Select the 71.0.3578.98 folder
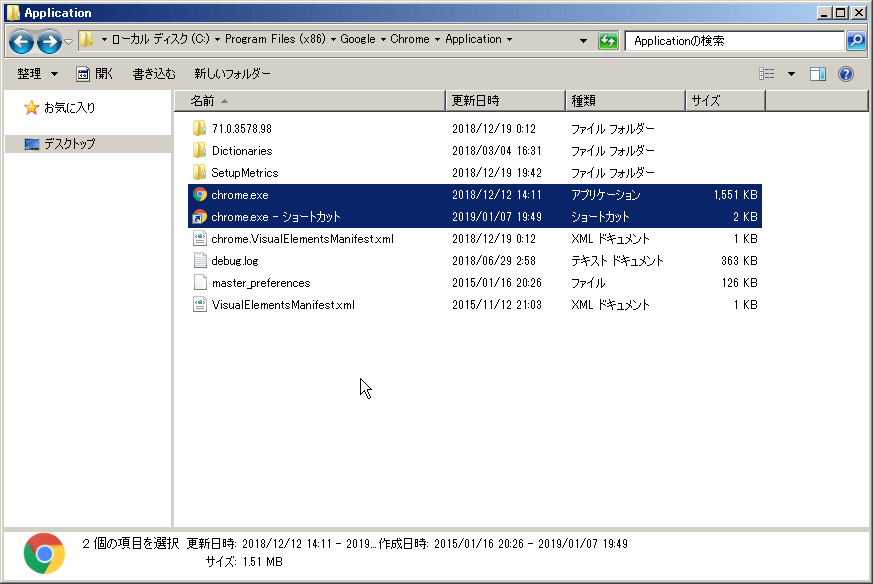Viewport: 873px width, 584px height. [242, 129]
